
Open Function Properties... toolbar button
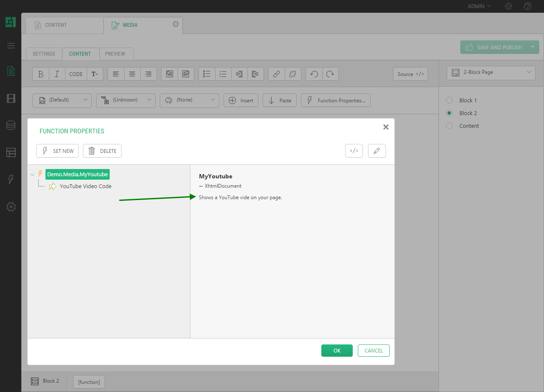click(x=336, y=100)
